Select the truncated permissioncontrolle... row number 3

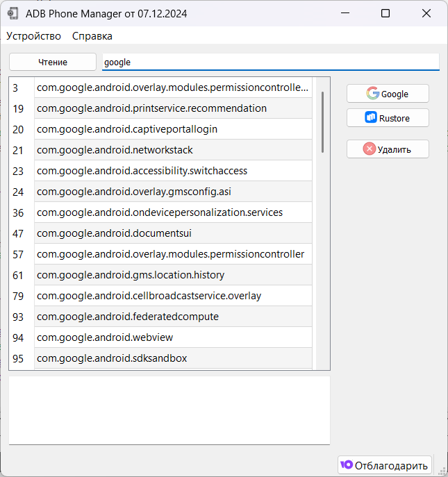coord(173,87)
